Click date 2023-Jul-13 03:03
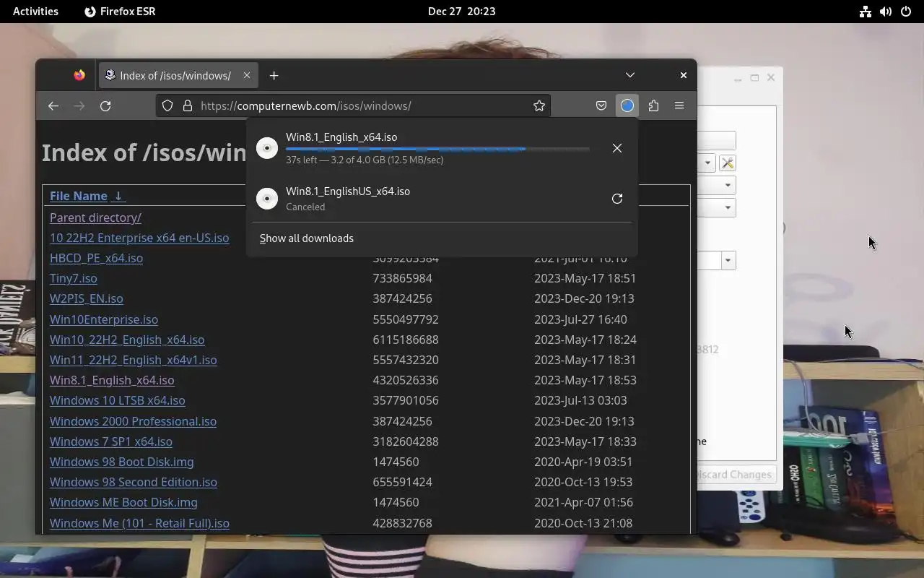 (580, 400)
